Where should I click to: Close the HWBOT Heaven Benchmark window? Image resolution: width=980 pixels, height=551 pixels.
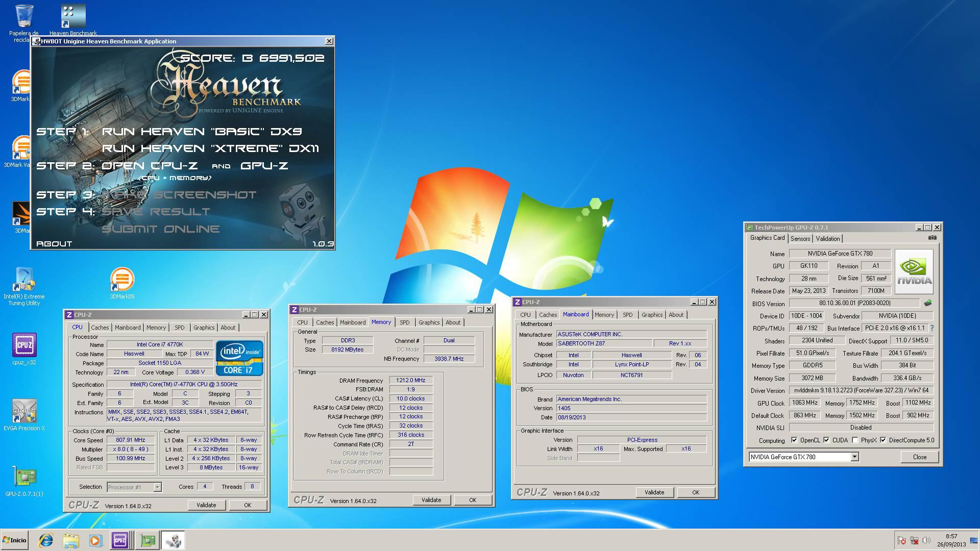329,41
